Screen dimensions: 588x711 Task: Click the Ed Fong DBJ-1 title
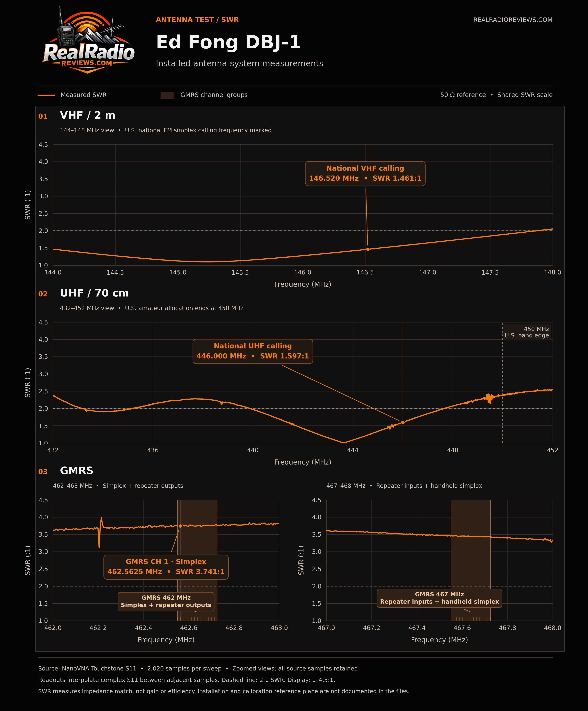pyautogui.click(x=228, y=42)
